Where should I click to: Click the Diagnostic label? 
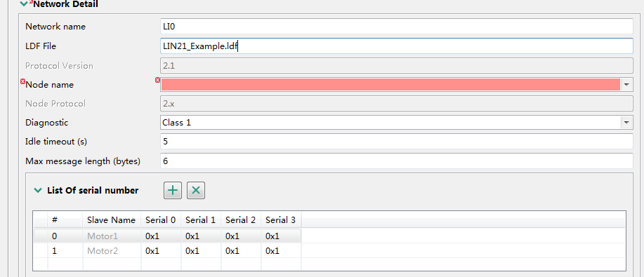(46, 123)
